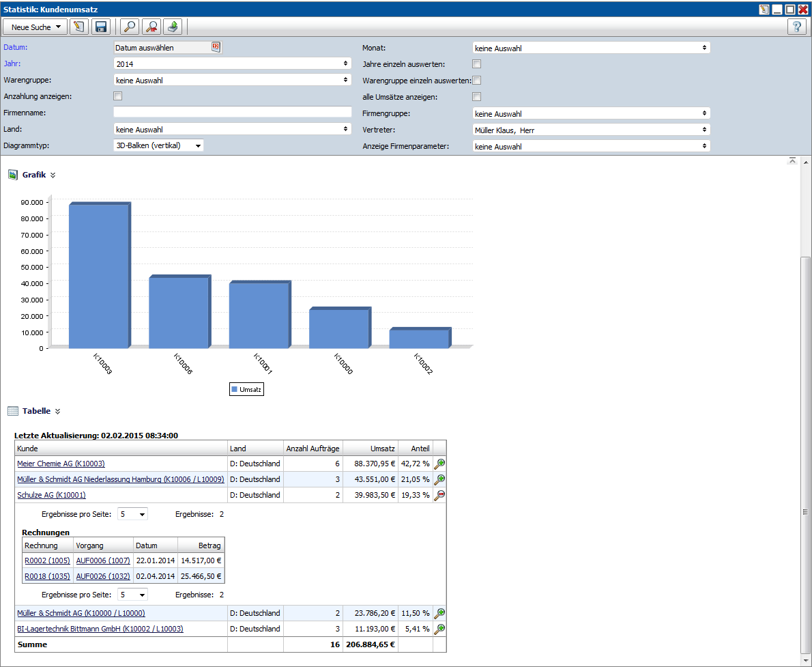Open the Diagrammtyp dropdown
This screenshot has width=812, height=667.
tap(158, 145)
